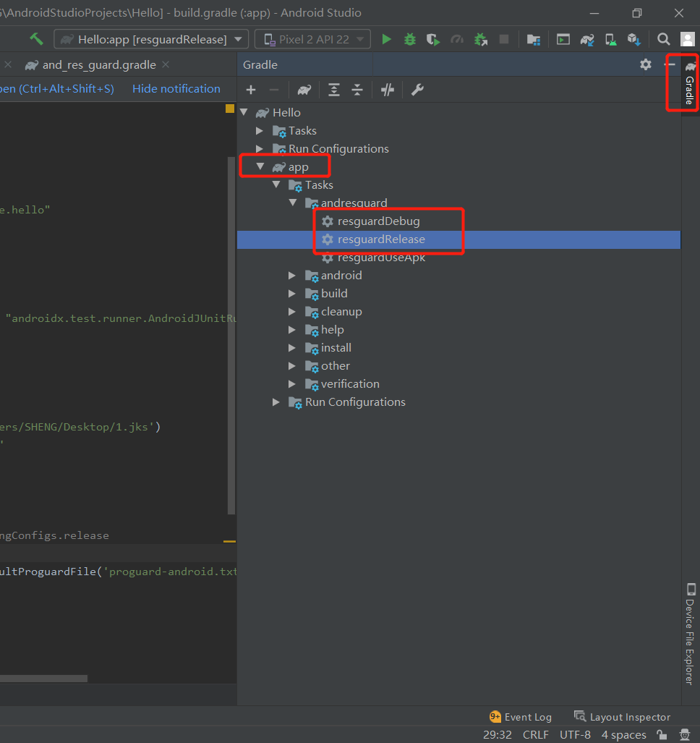Image resolution: width=700 pixels, height=743 pixels.
Task: Open Gradle panel gear options
Action: pyautogui.click(x=646, y=64)
